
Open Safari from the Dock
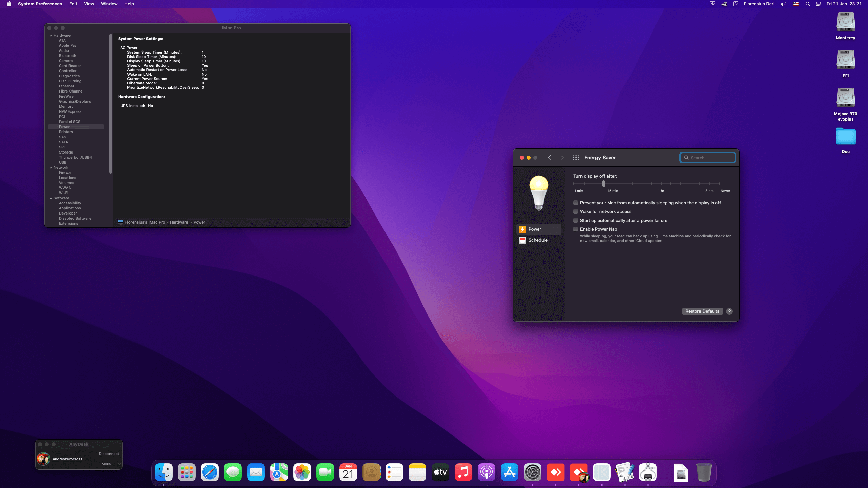[210, 472]
